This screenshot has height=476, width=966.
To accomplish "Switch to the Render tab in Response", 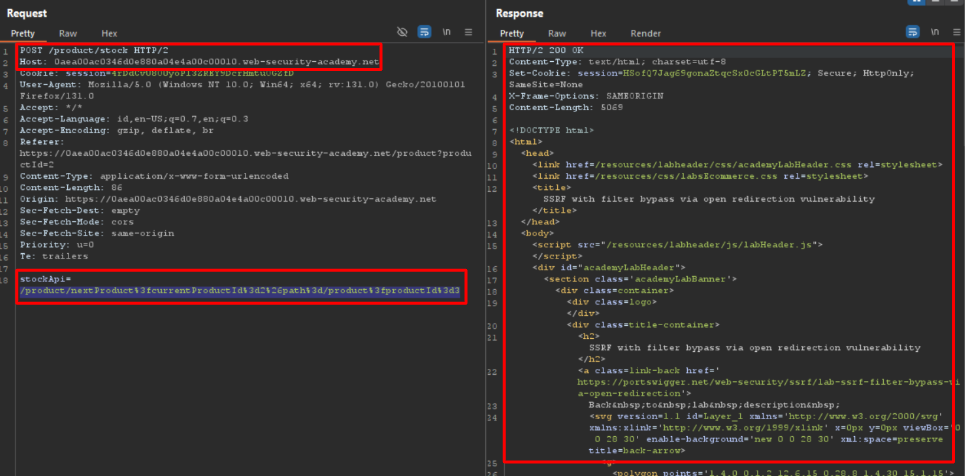I will click(x=646, y=33).
